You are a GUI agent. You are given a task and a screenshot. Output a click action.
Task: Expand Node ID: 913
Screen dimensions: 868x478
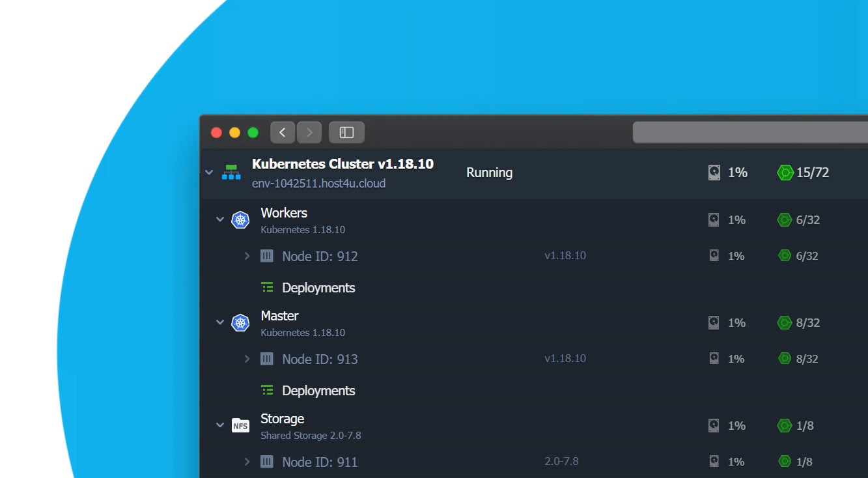pyautogui.click(x=247, y=359)
